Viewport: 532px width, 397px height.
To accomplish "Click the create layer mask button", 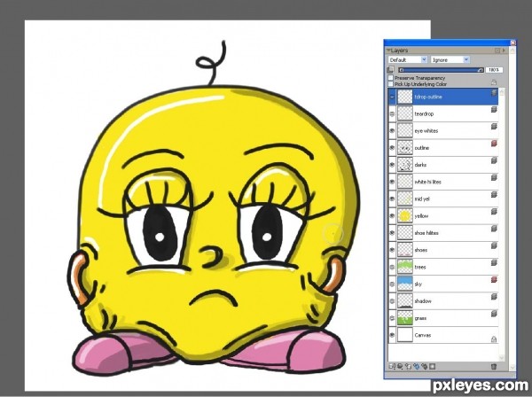I will point(433,367).
